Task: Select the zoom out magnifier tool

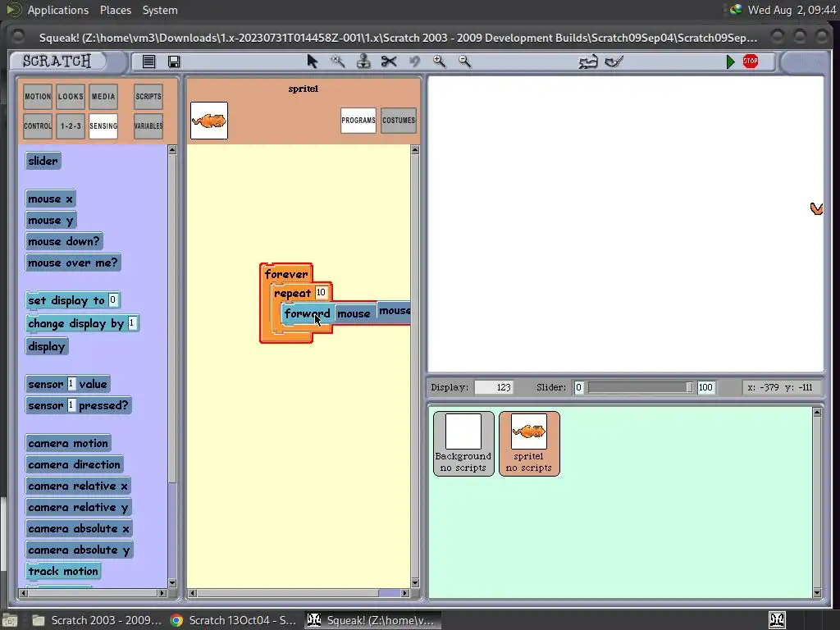Action: click(465, 61)
